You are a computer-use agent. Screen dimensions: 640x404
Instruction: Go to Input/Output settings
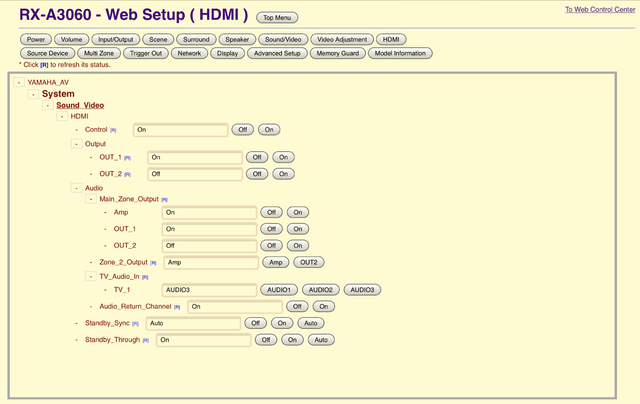click(116, 40)
